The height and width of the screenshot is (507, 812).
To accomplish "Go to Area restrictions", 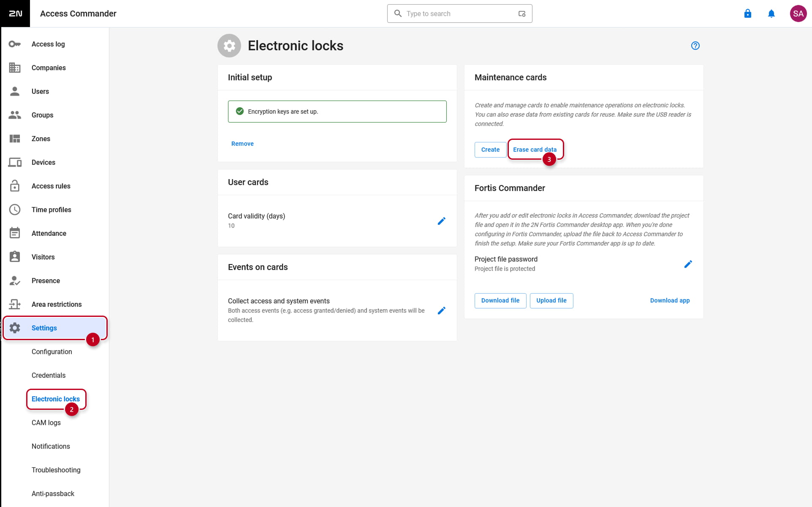I will coord(55,304).
